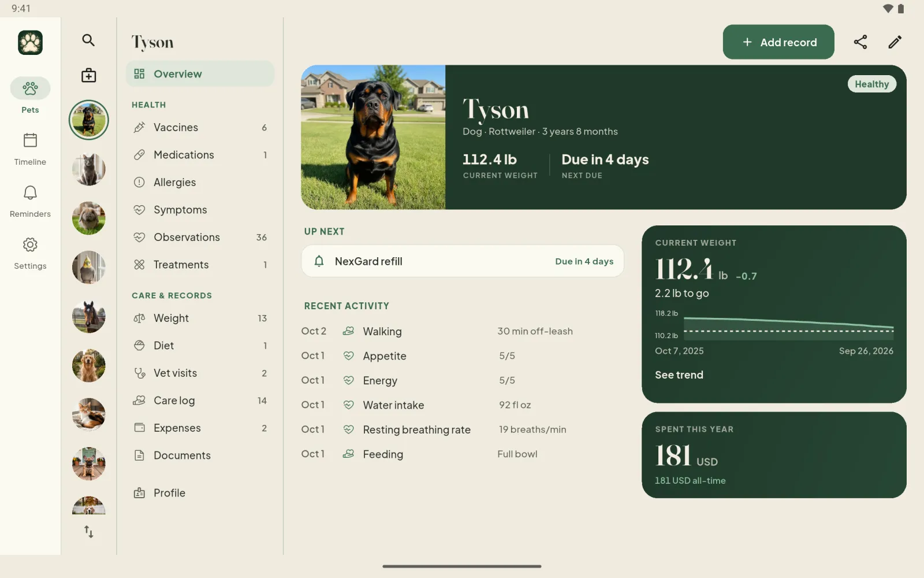Viewport: 924px width, 578px height.
Task: Open the Resting breathing rate entry
Action: pos(462,429)
